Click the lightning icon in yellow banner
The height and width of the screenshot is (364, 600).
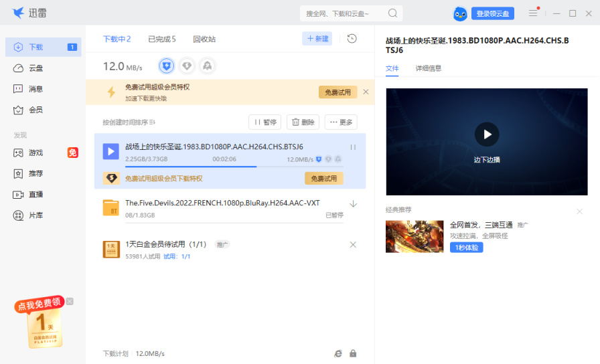pos(111,92)
